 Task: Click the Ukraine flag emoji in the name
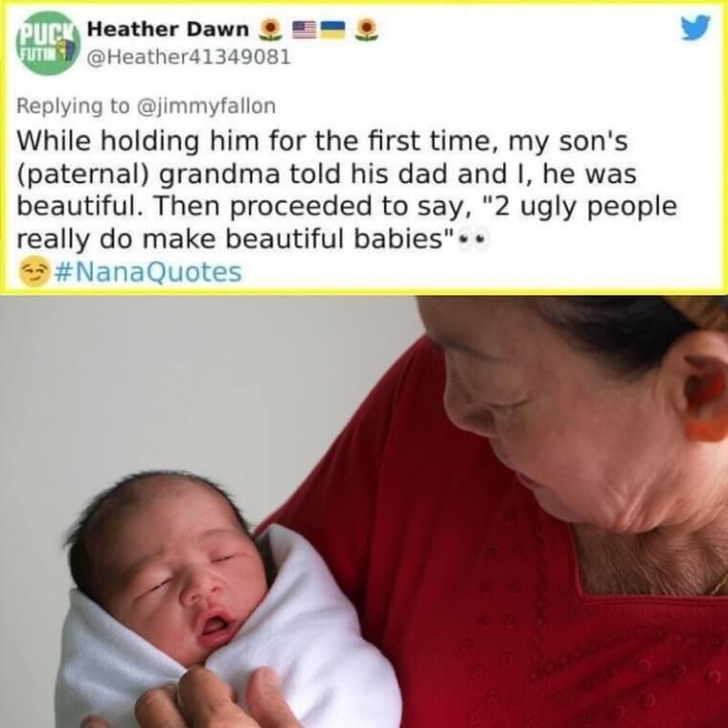(x=333, y=30)
